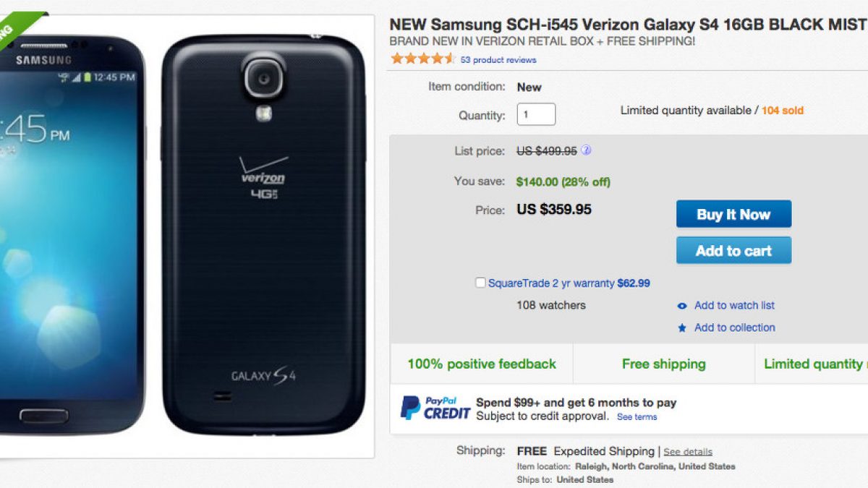This screenshot has width=868, height=488.
Task: Click the PayPal Credit logo
Action: (x=435, y=408)
